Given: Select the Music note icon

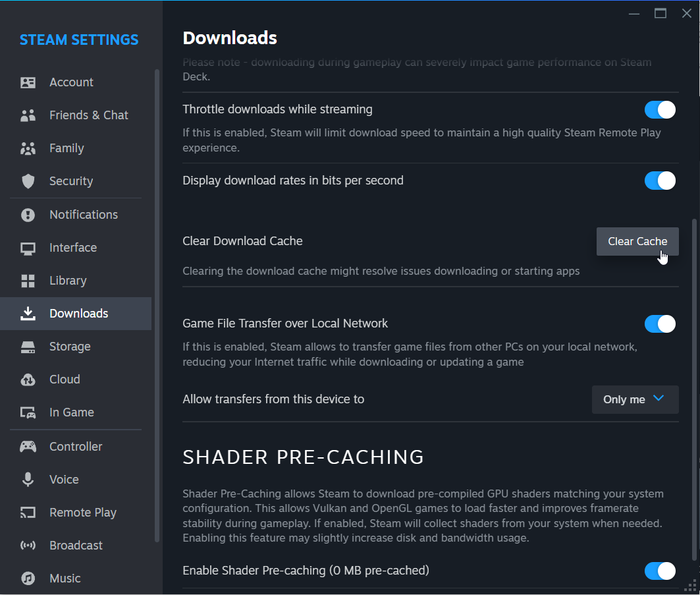Looking at the screenshot, I should (x=28, y=578).
